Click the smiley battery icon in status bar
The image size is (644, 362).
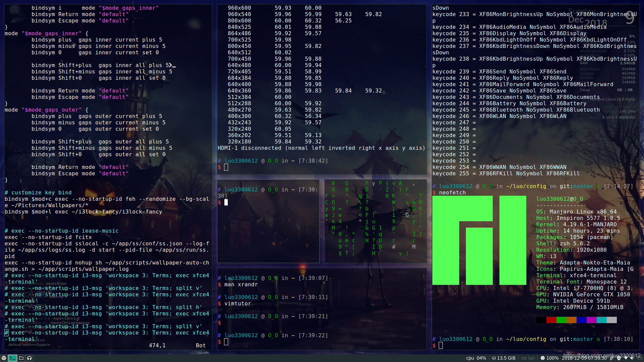(543, 358)
